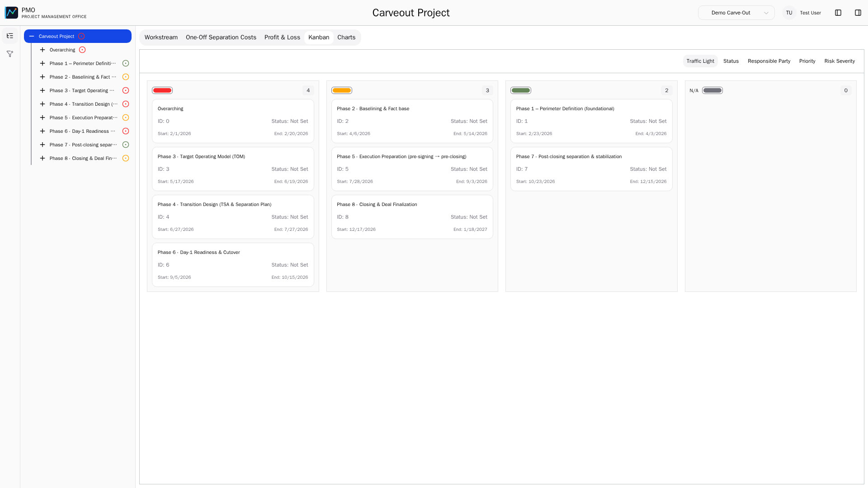Click the orange status circle next to Phase 2

[x=125, y=77]
